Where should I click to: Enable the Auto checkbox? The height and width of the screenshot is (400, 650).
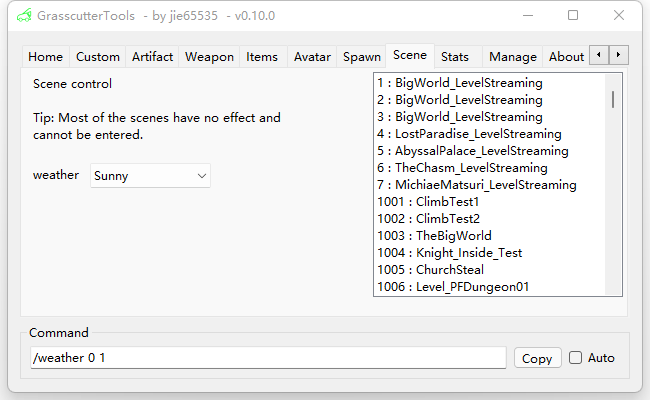(575, 358)
